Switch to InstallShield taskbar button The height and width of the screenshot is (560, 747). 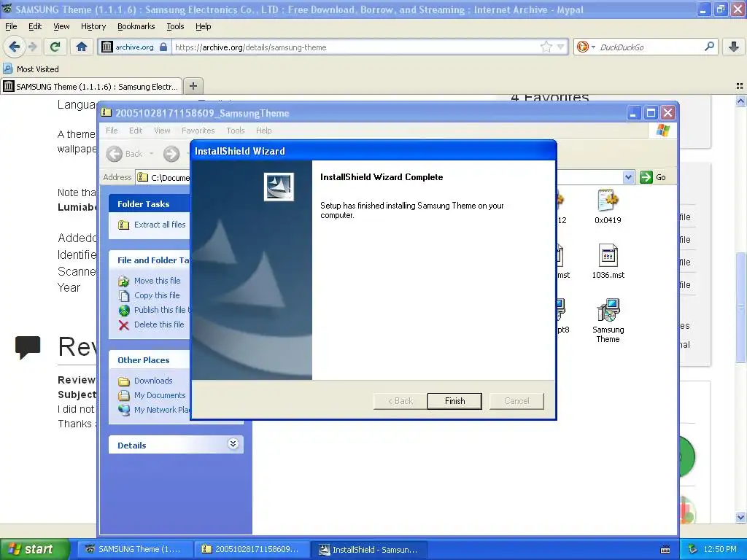[368, 549]
